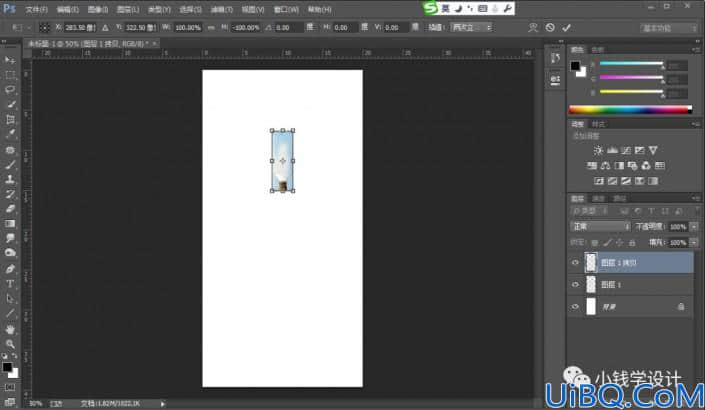The height and width of the screenshot is (410, 705).
Task: Toggle reference point location grid
Action: 45,27
